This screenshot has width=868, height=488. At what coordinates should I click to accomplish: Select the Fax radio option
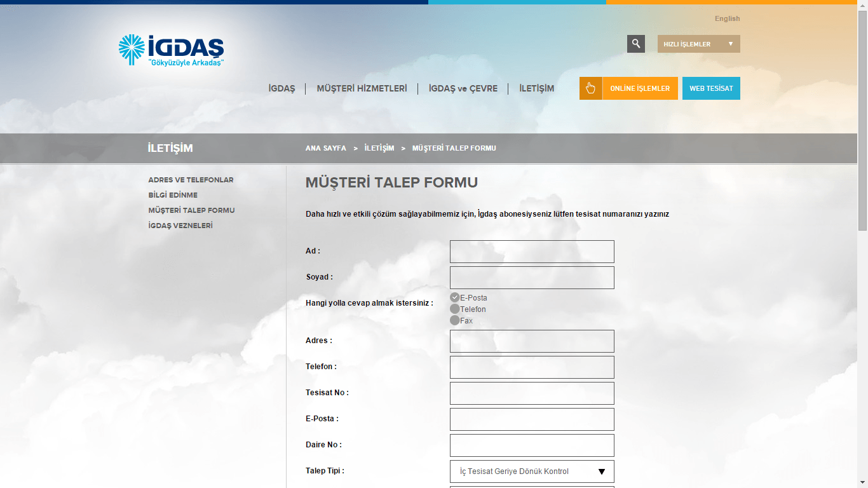454,320
